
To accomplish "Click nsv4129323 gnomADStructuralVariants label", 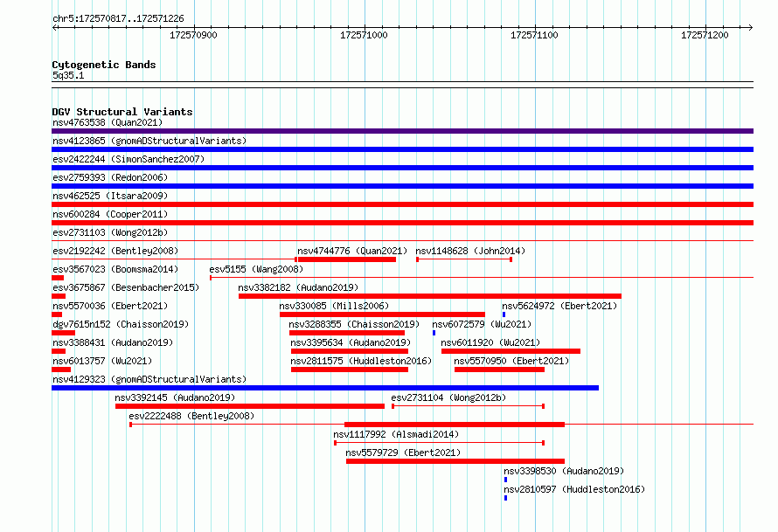I will click(149, 379).
